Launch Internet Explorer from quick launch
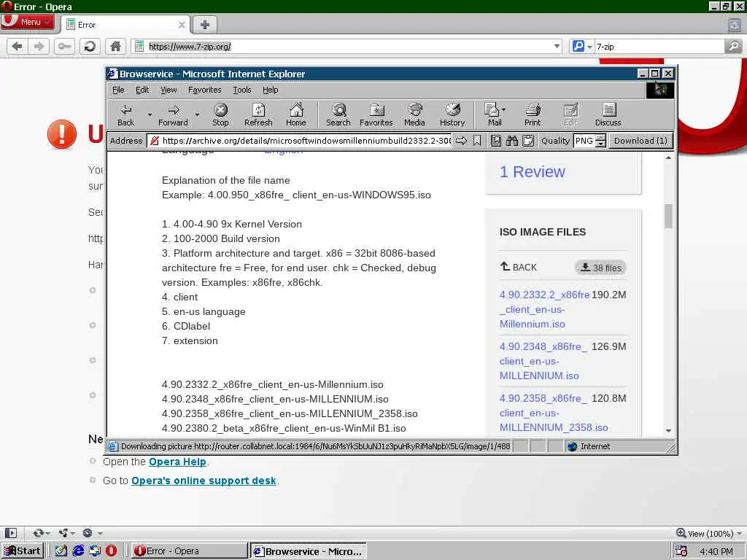This screenshot has width=747, height=560. click(78, 551)
